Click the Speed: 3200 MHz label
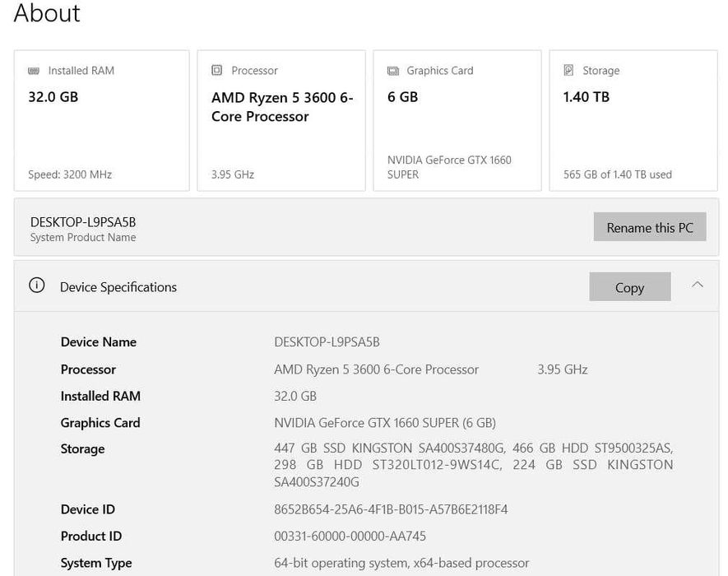 tap(70, 174)
